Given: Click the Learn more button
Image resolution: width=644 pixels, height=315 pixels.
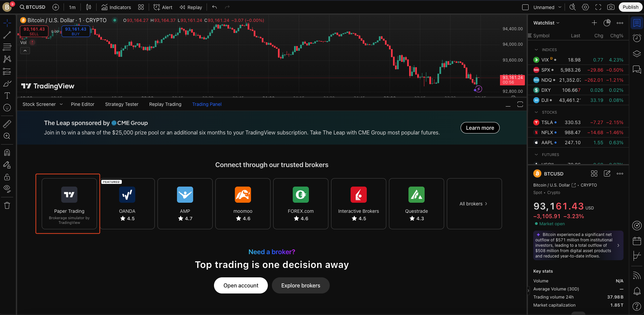Looking at the screenshot, I should [x=480, y=128].
